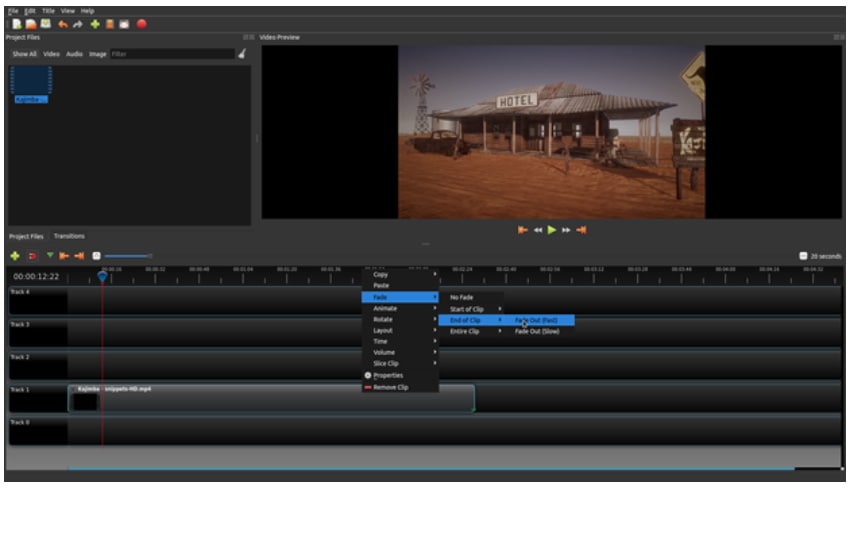852x538 pixels.
Task: Click the Next Marker icon in the timeline toolbar
Action: 79,256
